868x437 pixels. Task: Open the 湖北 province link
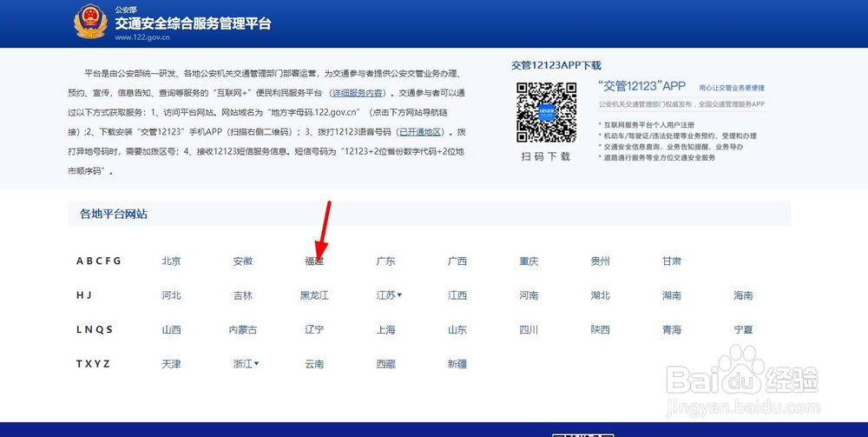(x=600, y=295)
